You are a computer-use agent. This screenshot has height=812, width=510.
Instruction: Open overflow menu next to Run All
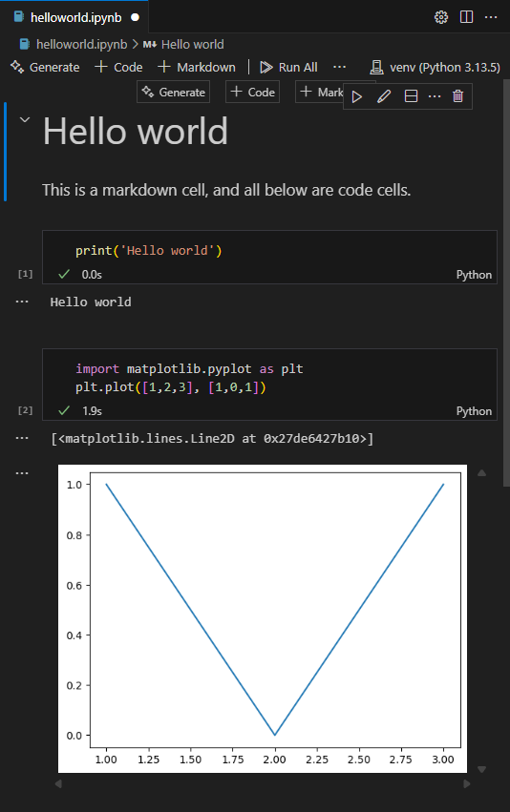339,67
